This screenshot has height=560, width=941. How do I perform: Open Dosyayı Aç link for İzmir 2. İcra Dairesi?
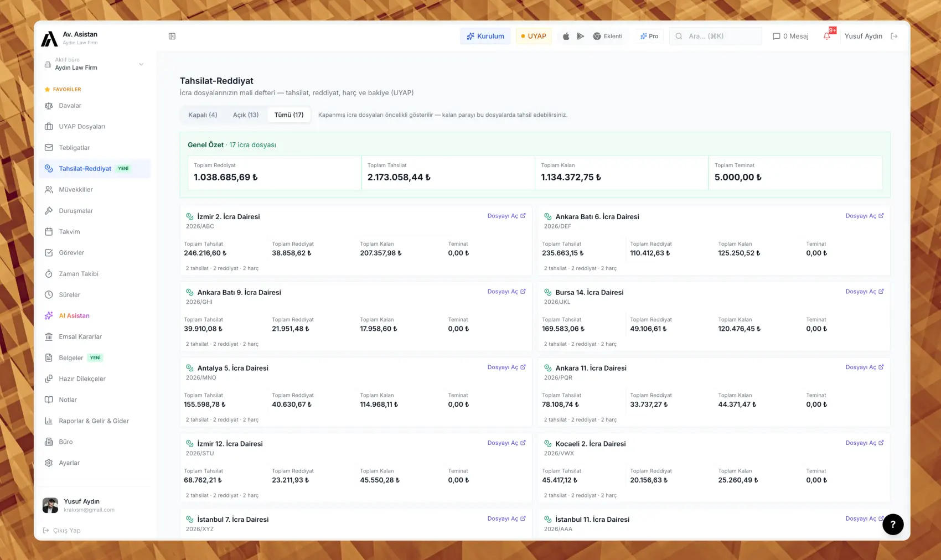(506, 216)
